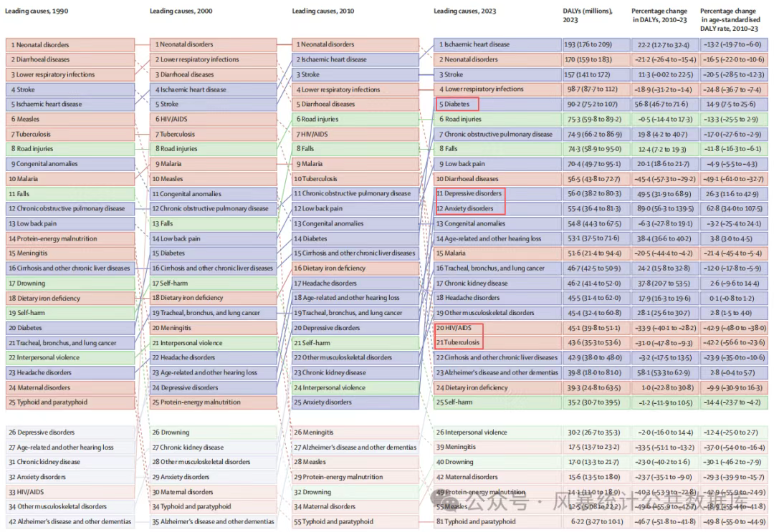This screenshot has height=532, width=774.
Task: Select '12 Anxiety disorders' in the 2023 column
Action: (x=469, y=208)
